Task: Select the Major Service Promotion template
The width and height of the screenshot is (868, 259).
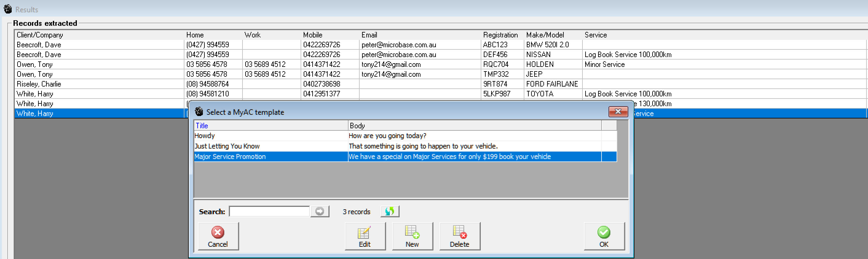Action: point(405,157)
